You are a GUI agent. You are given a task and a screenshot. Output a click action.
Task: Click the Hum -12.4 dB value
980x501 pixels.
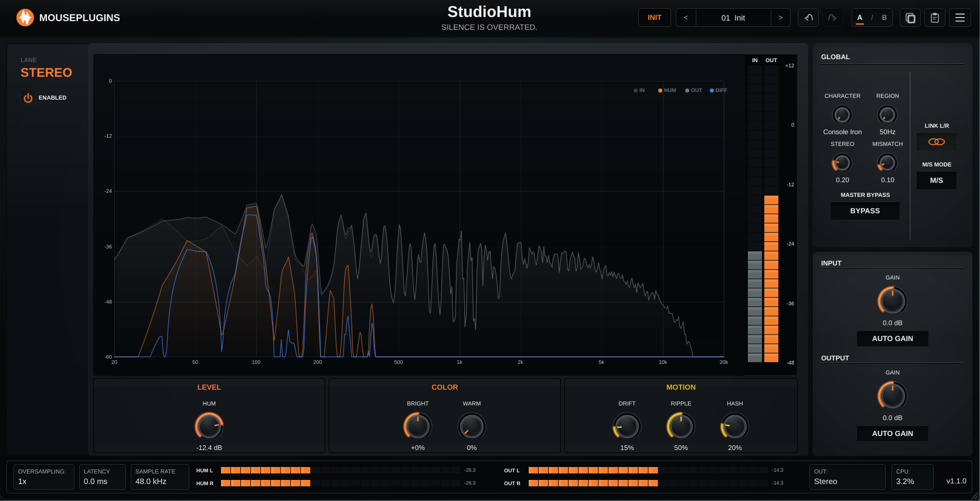pos(209,448)
